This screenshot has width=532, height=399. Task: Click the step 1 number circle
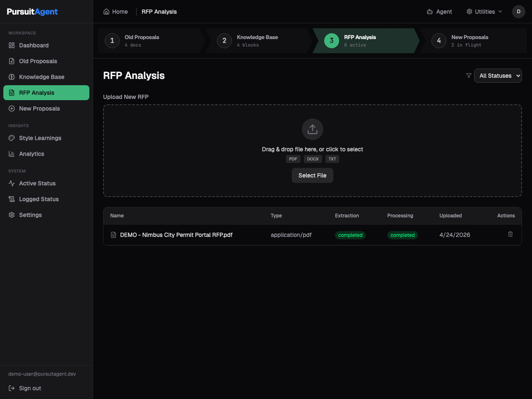point(112,41)
